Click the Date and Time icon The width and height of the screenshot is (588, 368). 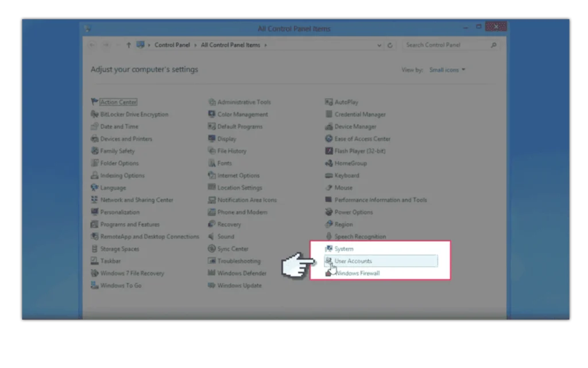95,126
